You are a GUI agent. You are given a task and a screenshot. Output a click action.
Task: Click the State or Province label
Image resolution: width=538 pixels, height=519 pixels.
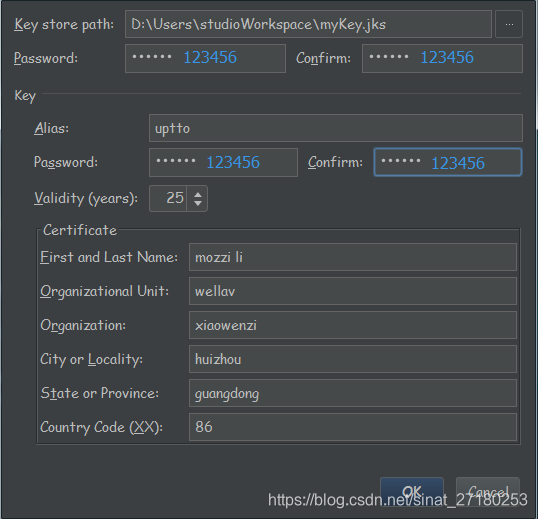click(x=100, y=393)
